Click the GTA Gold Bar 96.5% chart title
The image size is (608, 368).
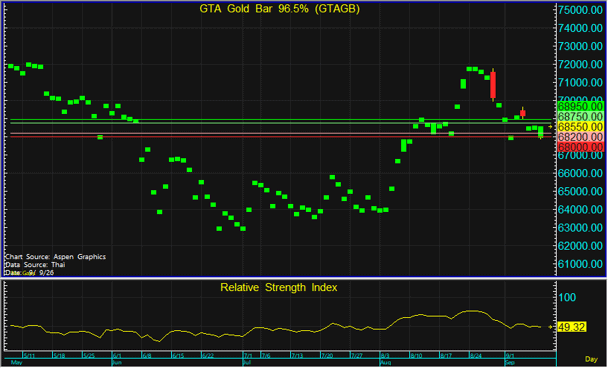tap(279, 9)
